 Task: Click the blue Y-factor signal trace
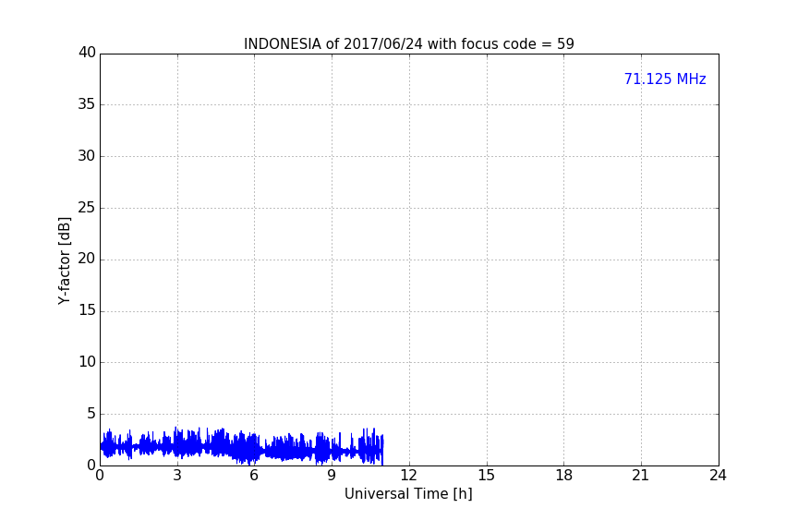[x=242, y=447]
